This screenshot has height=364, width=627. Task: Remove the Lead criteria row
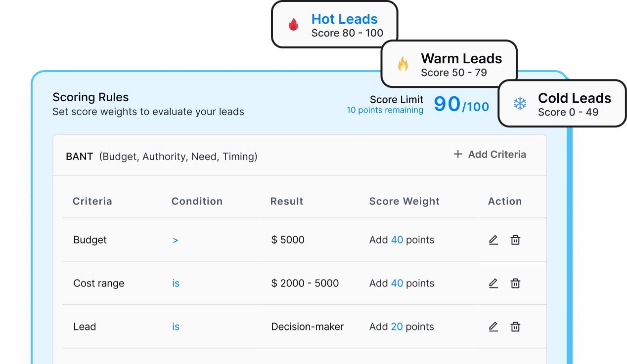pyautogui.click(x=515, y=327)
